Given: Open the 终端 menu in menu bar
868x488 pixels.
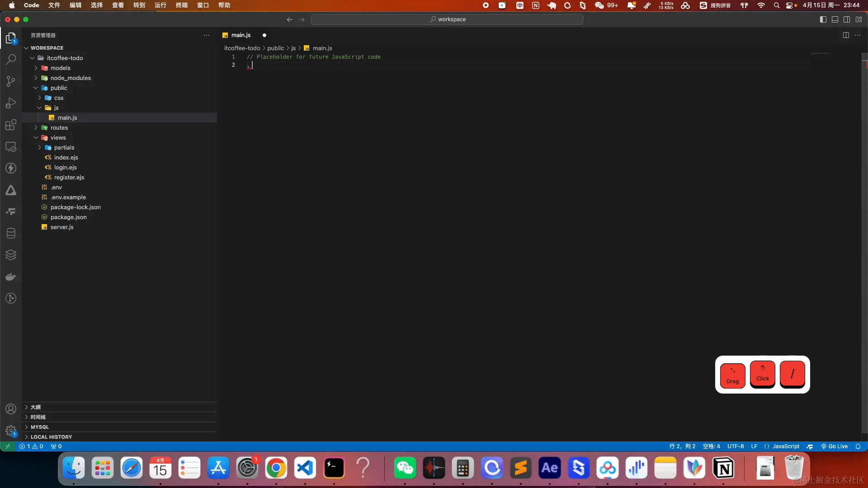Looking at the screenshot, I should click(182, 5).
